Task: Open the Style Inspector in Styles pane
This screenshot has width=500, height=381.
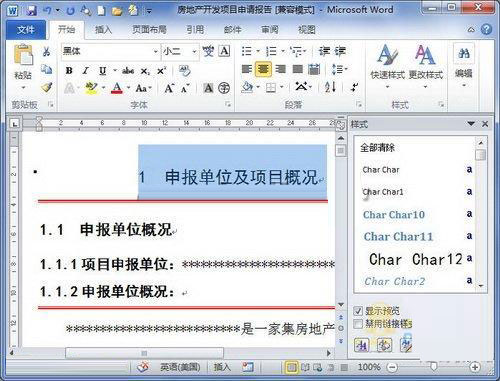Action: point(384,345)
